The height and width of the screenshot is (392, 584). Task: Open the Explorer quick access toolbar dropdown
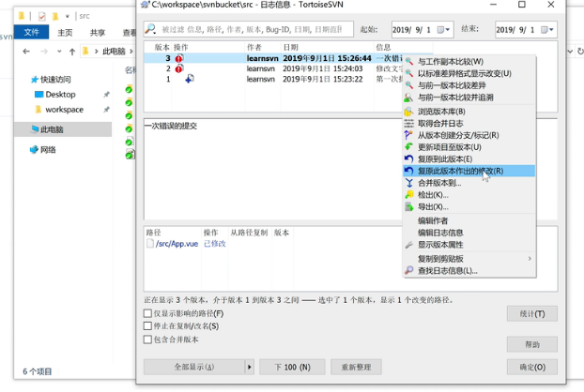click(x=67, y=16)
